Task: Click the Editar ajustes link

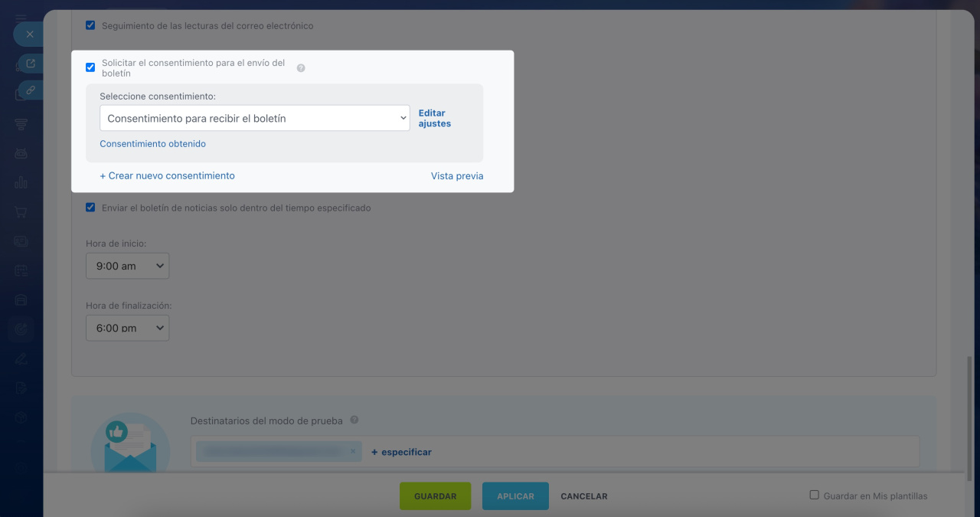Action: point(434,118)
